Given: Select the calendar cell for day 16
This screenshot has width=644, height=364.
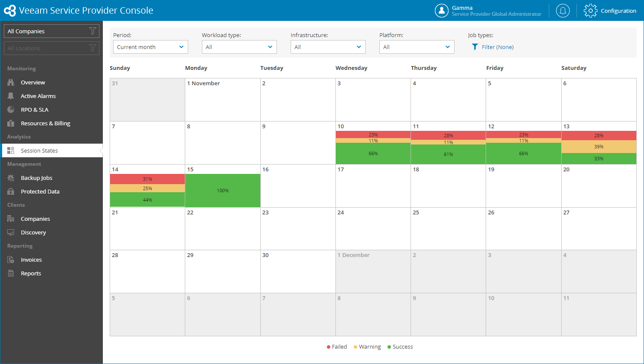Looking at the screenshot, I should (298, 186).
